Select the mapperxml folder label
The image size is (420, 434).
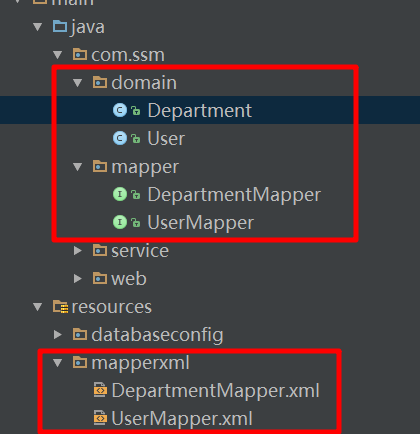click(x=140, y=364)
